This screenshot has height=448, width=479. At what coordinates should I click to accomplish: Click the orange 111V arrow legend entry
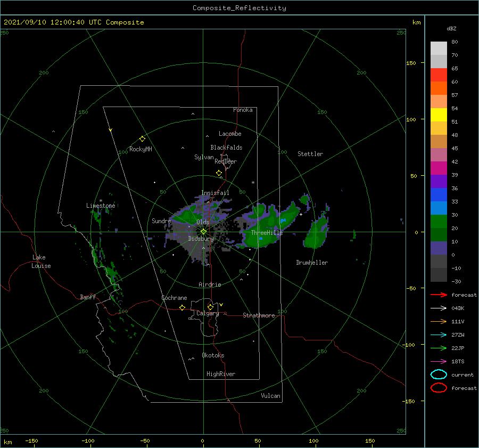click(x=439, y=321)
